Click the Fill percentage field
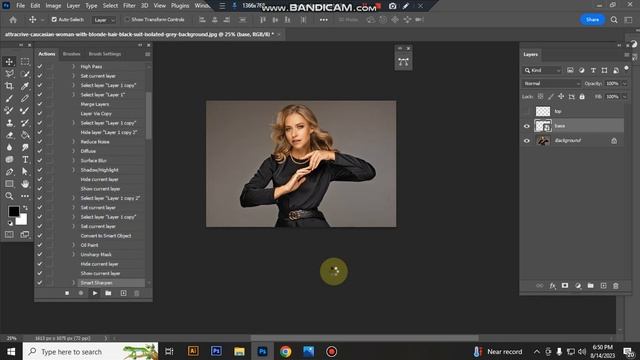This screenshot has width=640, height=360. [612, 97]
